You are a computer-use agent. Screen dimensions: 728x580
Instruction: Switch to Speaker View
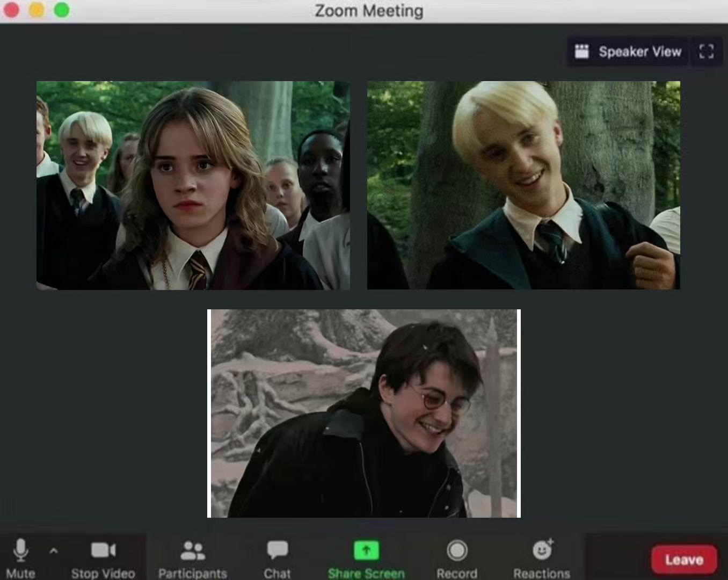pyautogui.click(x=628, y=52)
